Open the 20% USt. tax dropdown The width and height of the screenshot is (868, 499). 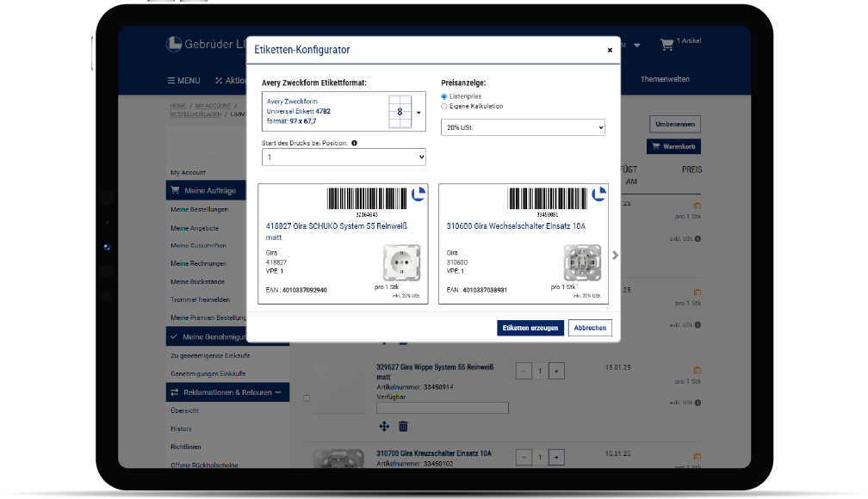coord(523,127)
